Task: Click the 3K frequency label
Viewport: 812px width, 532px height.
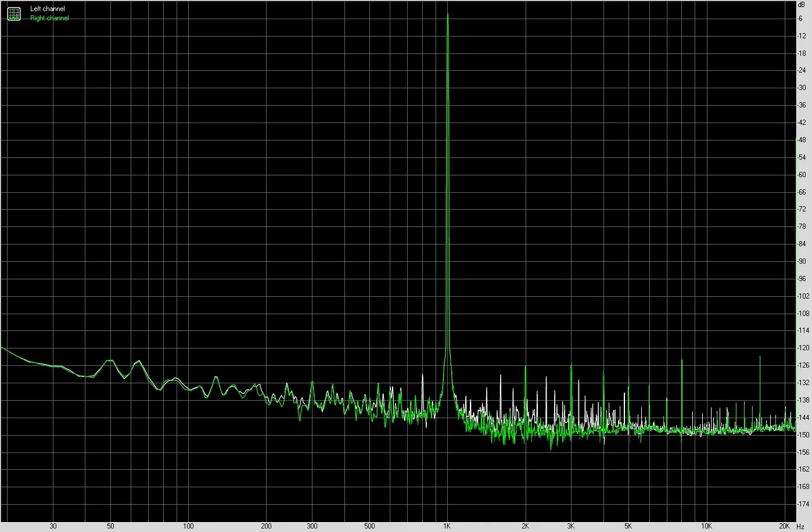Action: (x=571, y=526)
